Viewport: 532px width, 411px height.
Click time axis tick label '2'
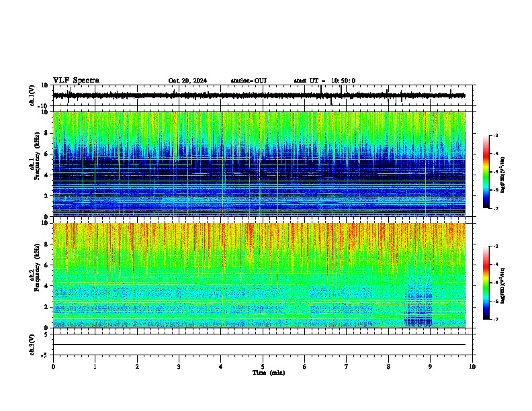137,366
